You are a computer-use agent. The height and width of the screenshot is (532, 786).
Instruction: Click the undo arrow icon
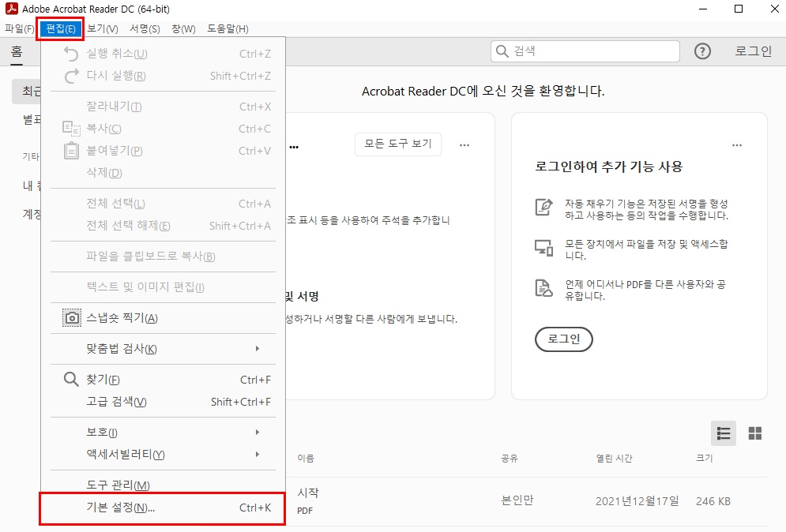click(72, 54)
